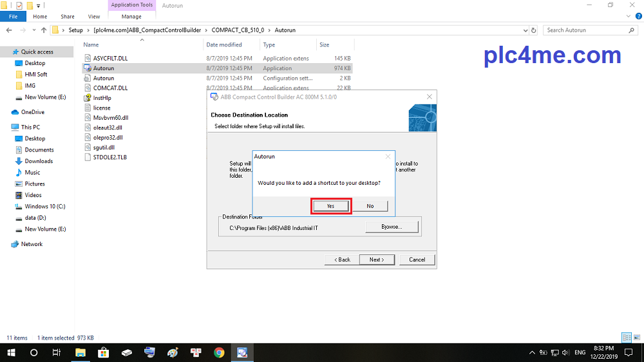Open the File menu in Explorer
Screen dimensions: 644x362
point(13,17)
